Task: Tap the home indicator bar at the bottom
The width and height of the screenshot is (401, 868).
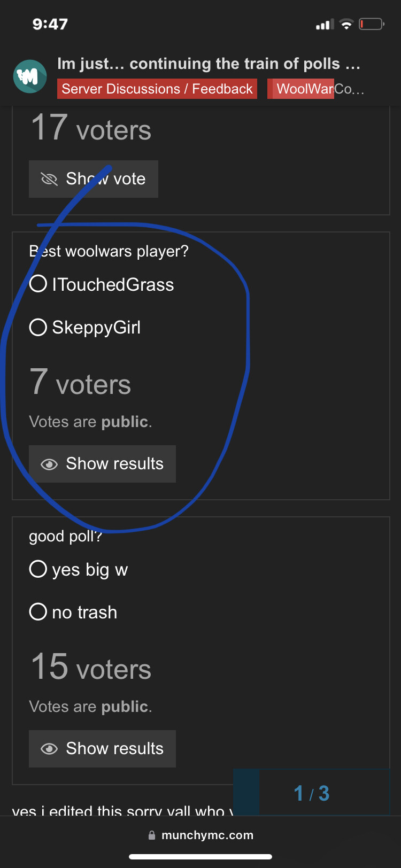Action: click(200, 857)
